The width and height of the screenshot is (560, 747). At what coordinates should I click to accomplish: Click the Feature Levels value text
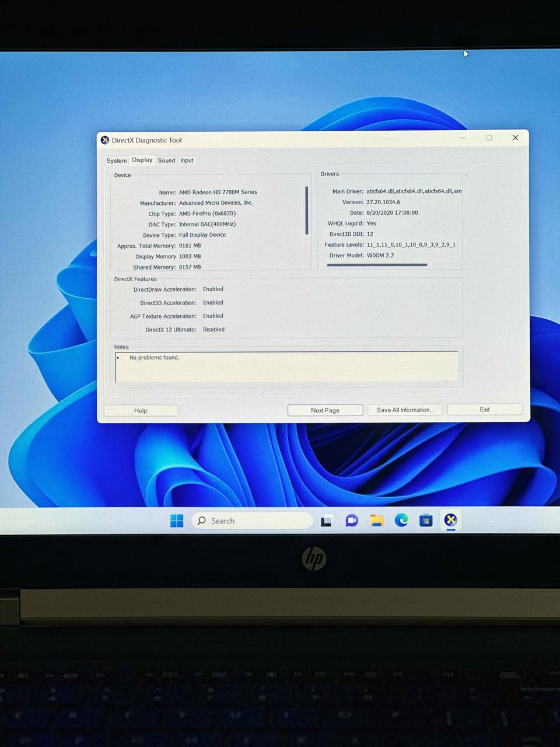point(411,245)
